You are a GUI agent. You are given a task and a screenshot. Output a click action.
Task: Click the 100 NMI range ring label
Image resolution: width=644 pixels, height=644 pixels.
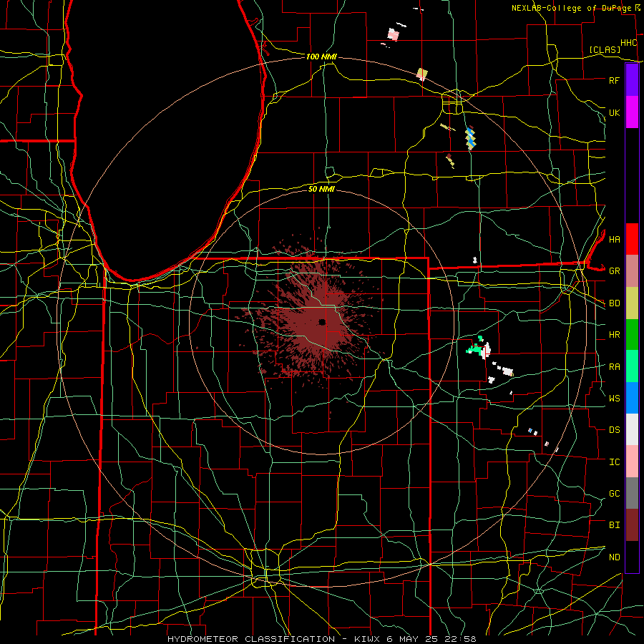coord(321,57)
